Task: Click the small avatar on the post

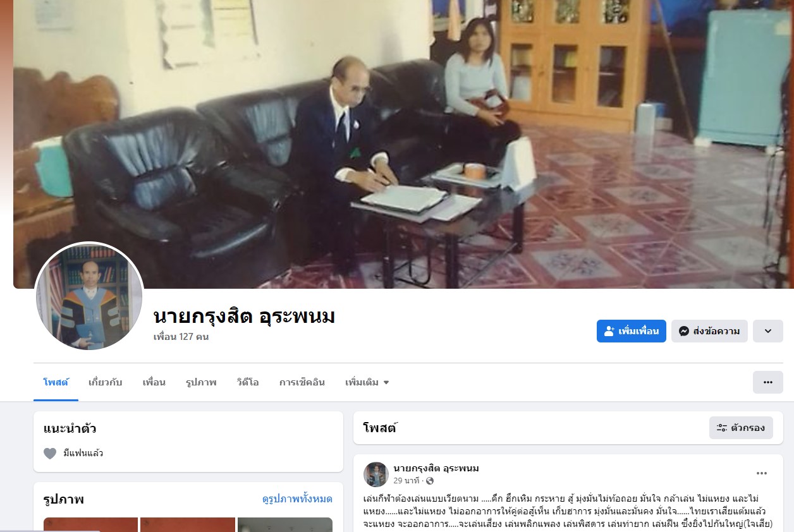Action: point(376,475)
